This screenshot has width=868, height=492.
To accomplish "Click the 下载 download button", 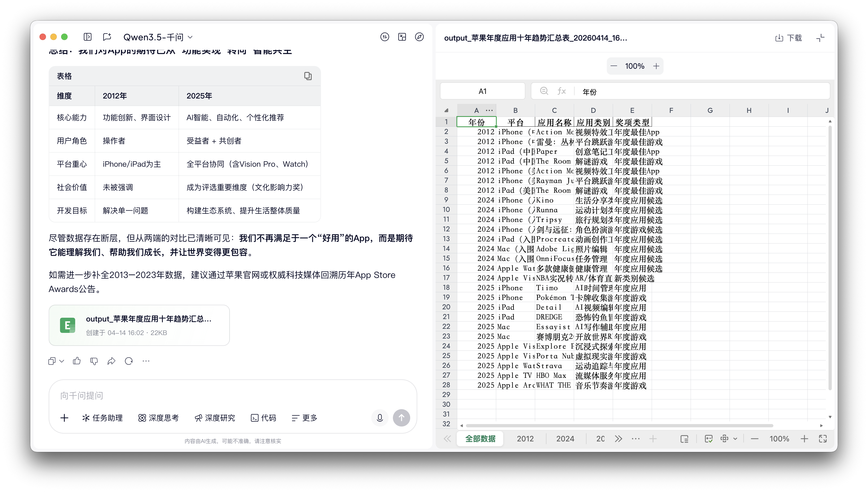I will [788, 38].
